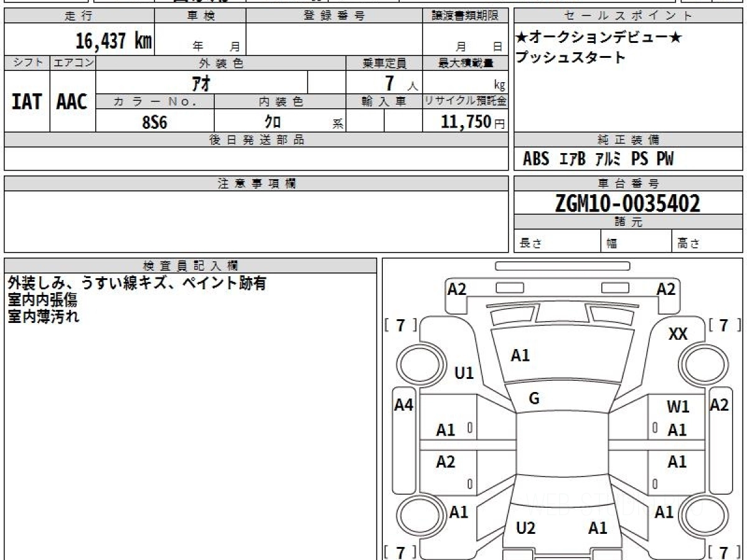Click the エアコン header cell
This screenshot has width=747, height=560.
point(73,63)
